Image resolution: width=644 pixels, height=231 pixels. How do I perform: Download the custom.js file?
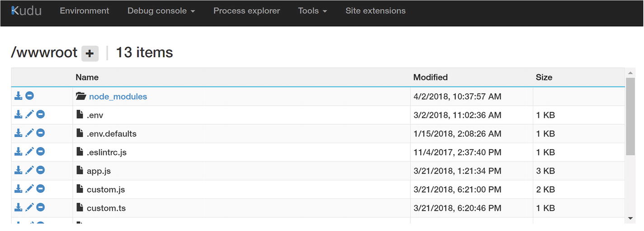tap(18, 189)
